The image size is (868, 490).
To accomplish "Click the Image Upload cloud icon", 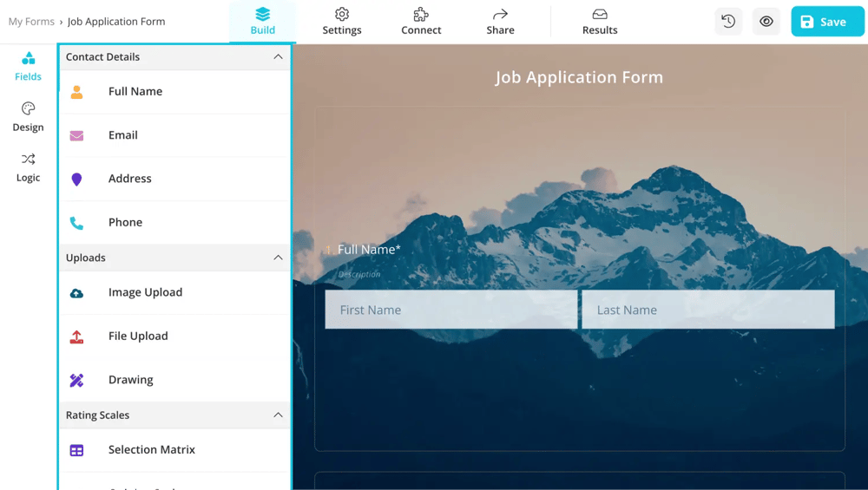I will tap(77, 293).
